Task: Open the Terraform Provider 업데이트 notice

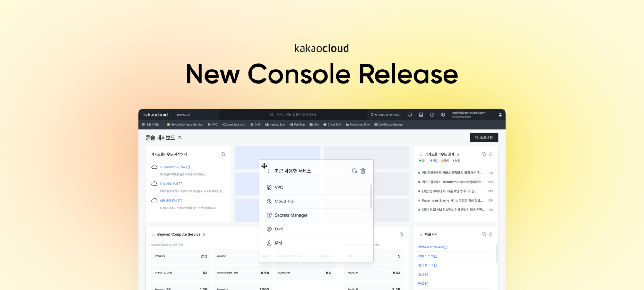Action: point(456,182)
